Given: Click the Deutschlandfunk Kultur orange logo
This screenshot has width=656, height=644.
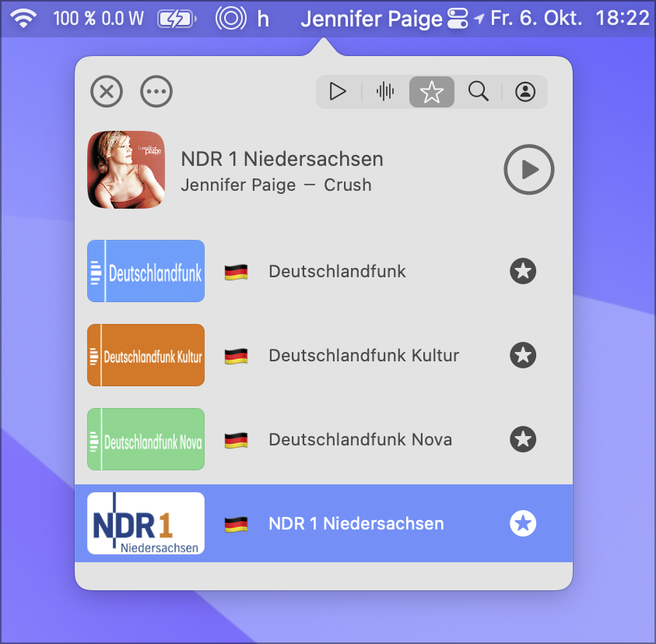Looking at the screenshot, I should pos(146,355).
